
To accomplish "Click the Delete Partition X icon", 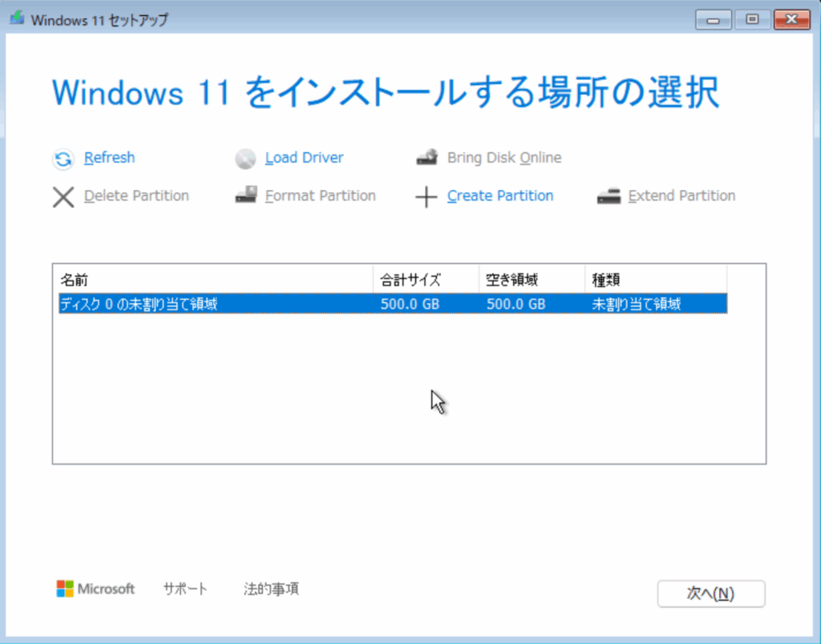I will tap(63, 196).
